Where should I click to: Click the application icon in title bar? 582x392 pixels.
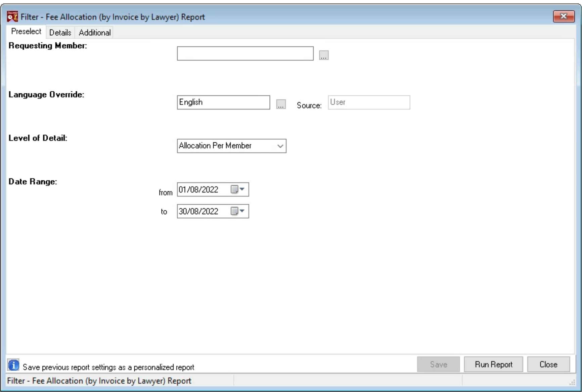coord(12,16)
